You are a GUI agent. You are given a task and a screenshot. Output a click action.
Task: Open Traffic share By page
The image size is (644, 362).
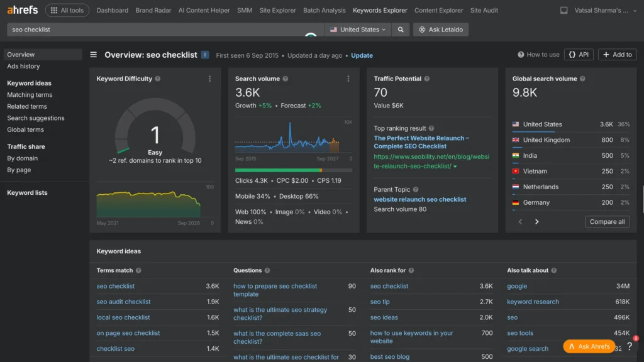coord(19,170)
